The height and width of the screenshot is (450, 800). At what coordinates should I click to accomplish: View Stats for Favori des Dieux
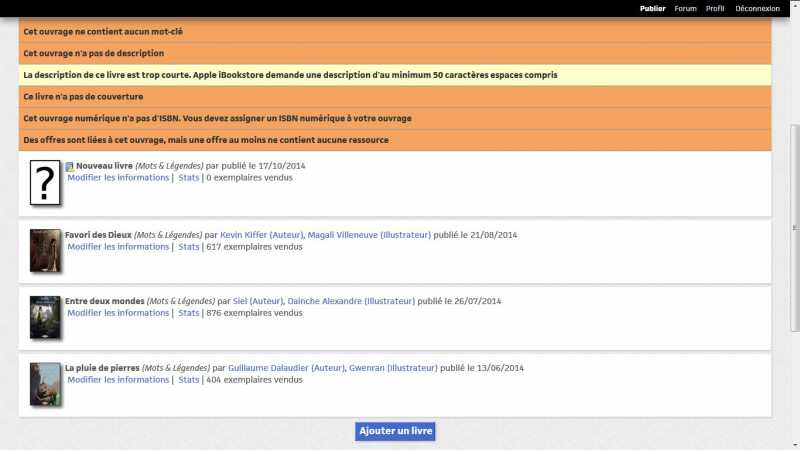tap(189, 247)
